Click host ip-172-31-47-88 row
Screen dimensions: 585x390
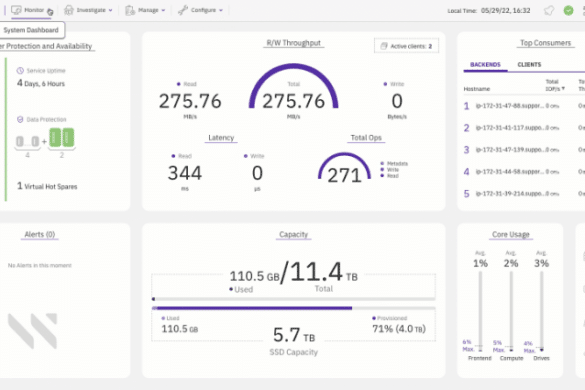pos(524,106)
